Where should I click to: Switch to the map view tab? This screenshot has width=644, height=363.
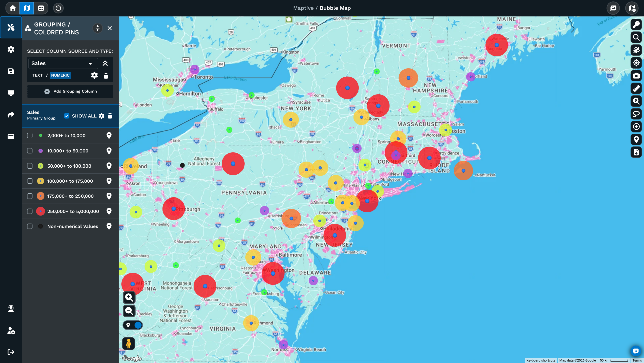tap(27, 8)
